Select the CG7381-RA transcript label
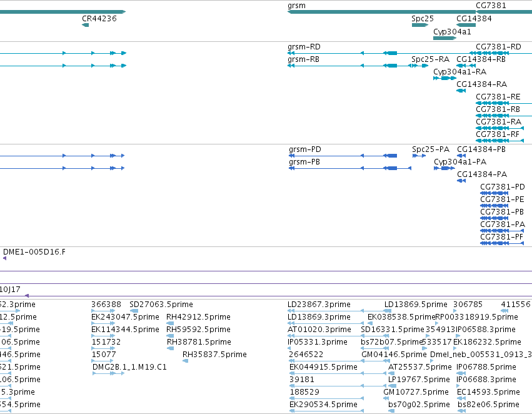Screen dimensions: 532x414 498,122
